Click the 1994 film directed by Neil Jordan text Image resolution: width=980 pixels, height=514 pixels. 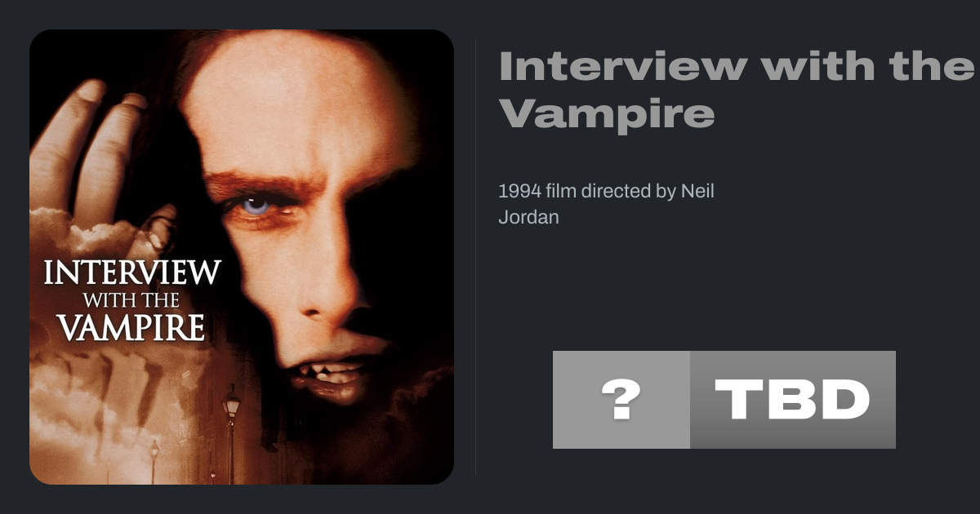click(606, 205)
